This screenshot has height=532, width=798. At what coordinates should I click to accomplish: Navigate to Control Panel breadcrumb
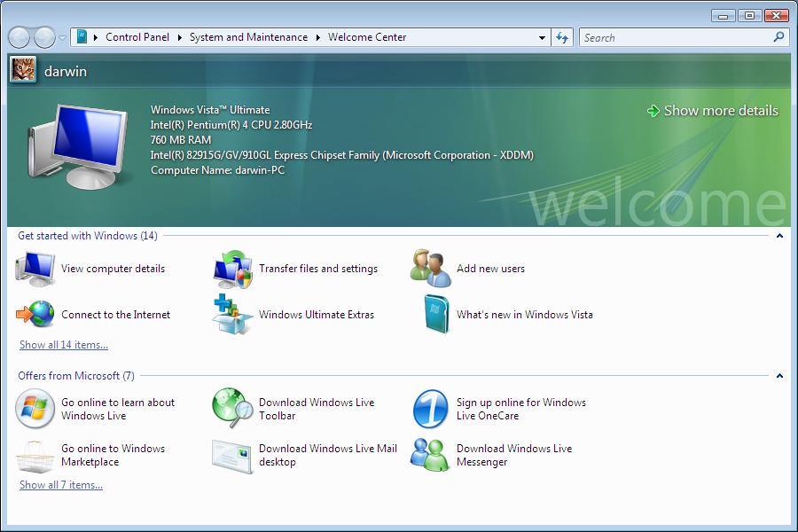pyautogui.click(x=137, y=37)
